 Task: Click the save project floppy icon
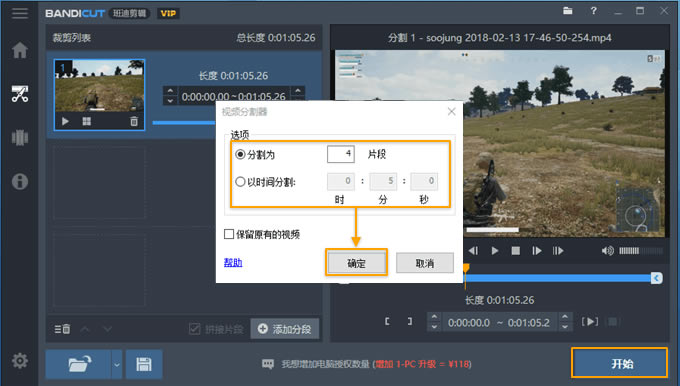(x=144, y=364)
